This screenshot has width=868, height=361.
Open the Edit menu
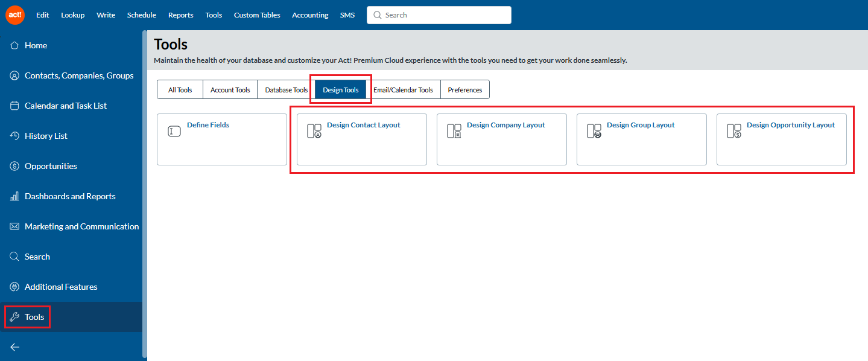click(43, 15)
